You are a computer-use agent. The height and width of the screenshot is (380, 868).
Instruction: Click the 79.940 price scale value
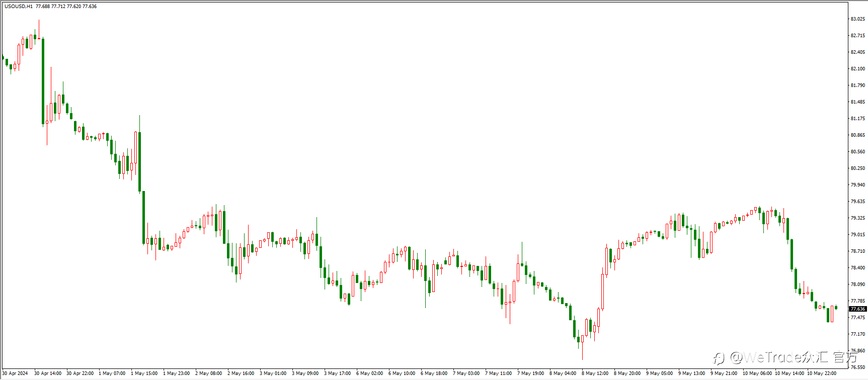[x=858, y=185]
